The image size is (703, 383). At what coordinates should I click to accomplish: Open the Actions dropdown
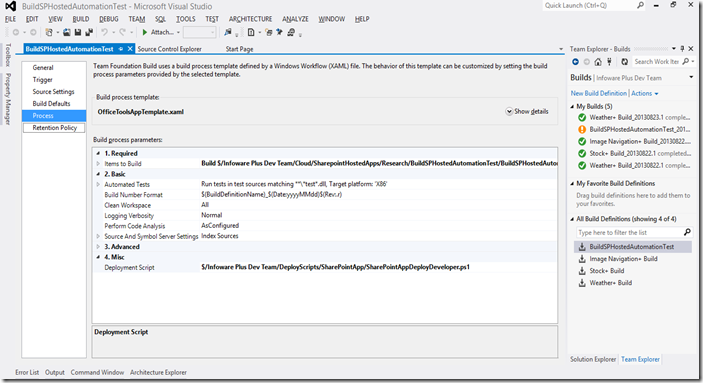645,93
